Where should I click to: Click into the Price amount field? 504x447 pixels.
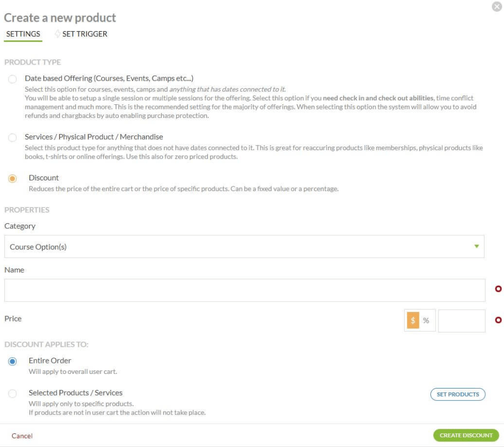tap(461, 321)
